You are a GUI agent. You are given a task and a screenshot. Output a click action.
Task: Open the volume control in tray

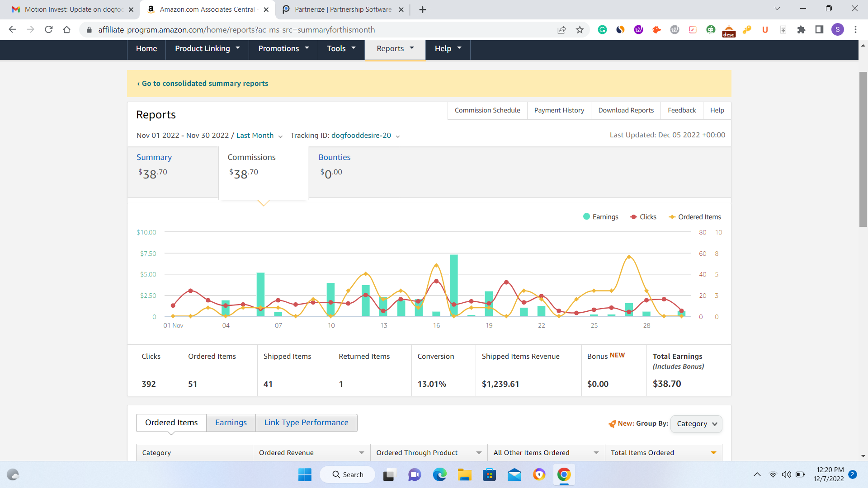tap(787, 474)
